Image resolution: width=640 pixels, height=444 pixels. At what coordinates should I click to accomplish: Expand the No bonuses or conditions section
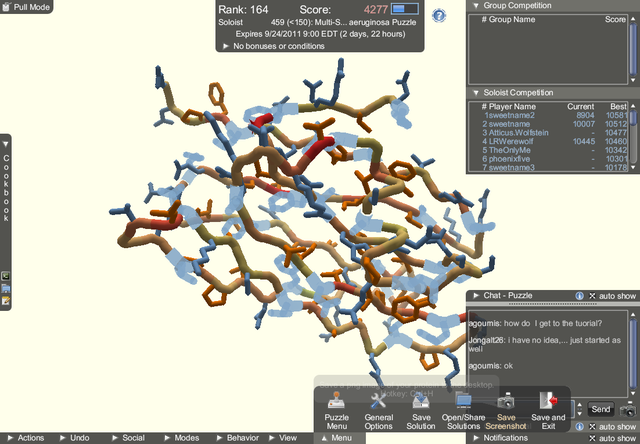click(x=226, y=46)
